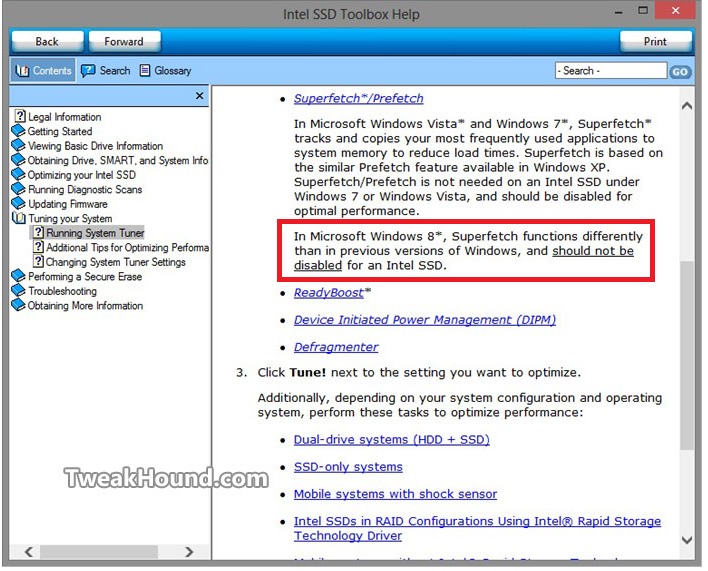
Task: Click the contents pane horizontal scrollbar thumb
Action: coord(99,552)
